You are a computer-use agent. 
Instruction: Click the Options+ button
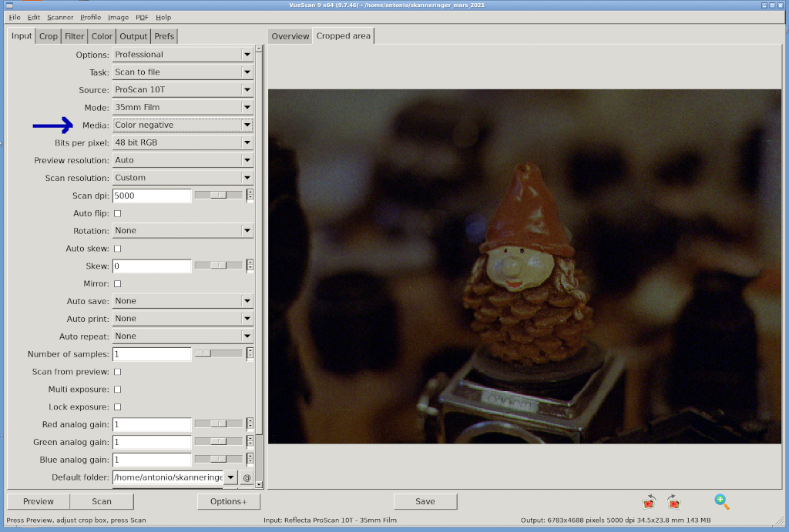(228, 501)
